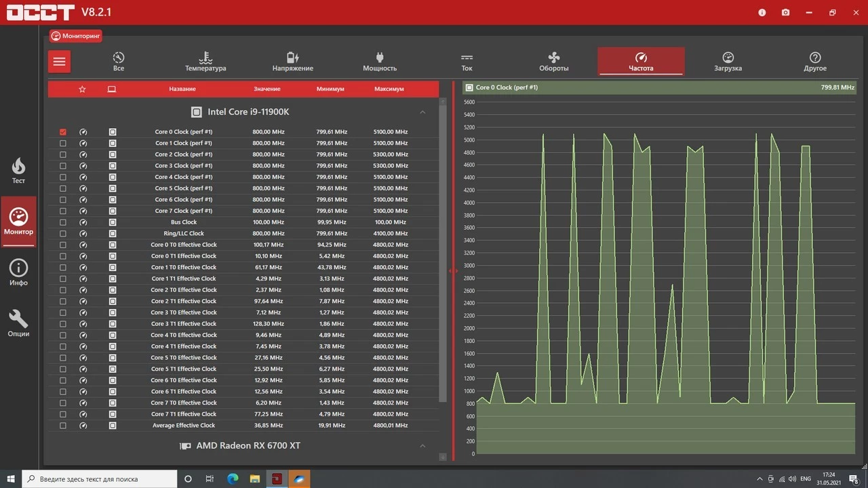Open Windows Start menu

[11, 479]
